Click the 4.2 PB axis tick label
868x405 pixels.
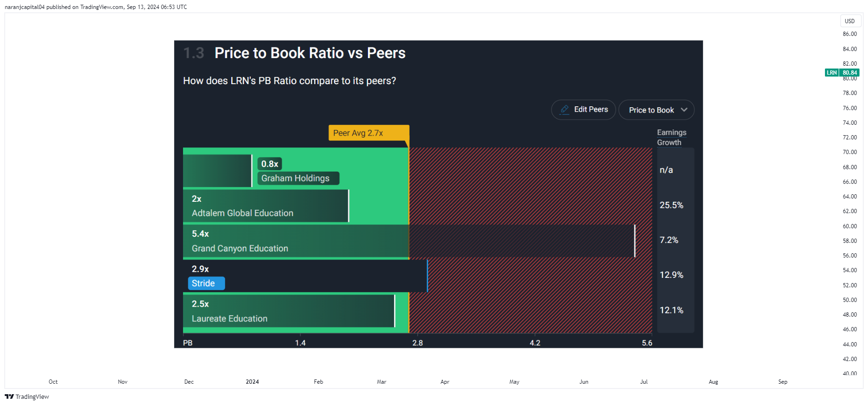pos(535,343)
